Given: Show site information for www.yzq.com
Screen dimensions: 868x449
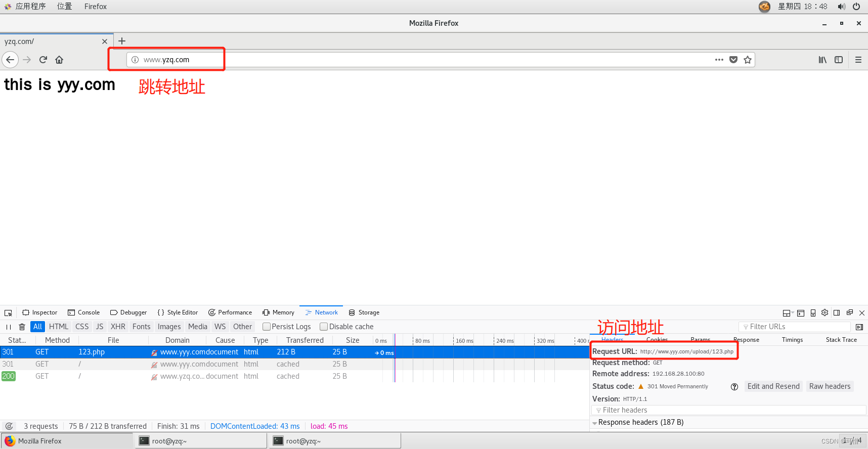Looking at the screenshot, I should tap(135, 60).
